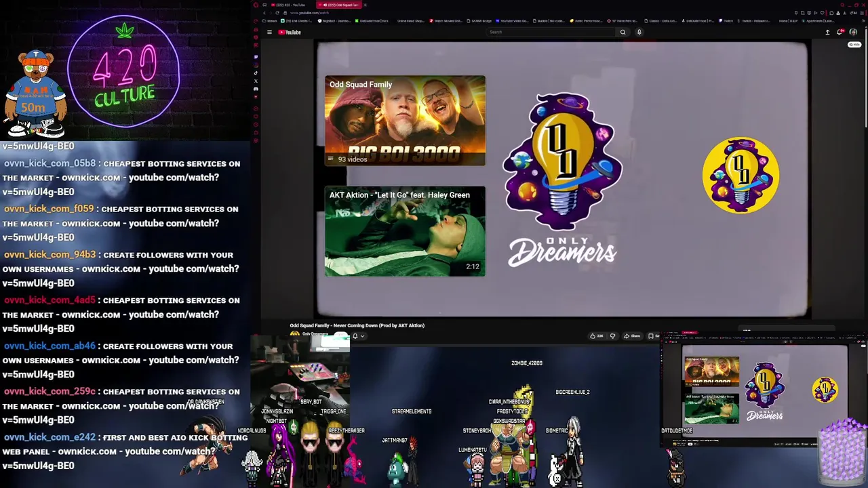This screenshot has height=488, width=868.
Task: Click chat username ovvn_kick_com_ab46
Action: [x=50, y=346]
